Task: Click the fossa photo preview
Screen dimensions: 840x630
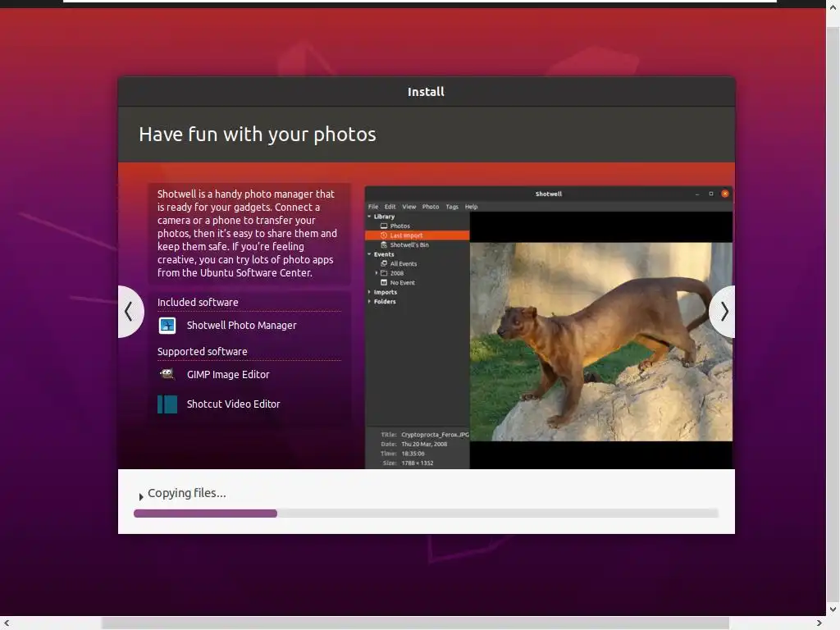Action: 601,342
